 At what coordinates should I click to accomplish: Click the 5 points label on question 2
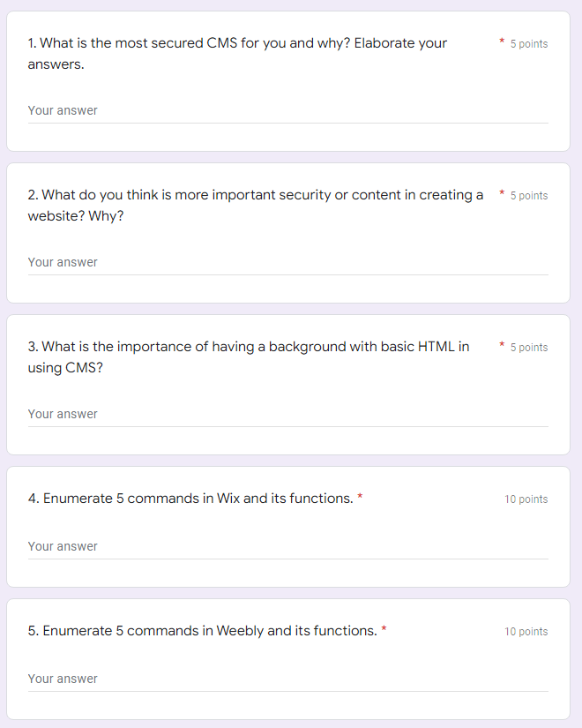point(530,195)
